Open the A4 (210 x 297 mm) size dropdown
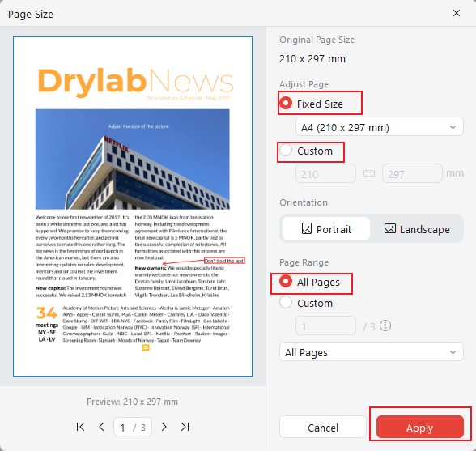 380,126
